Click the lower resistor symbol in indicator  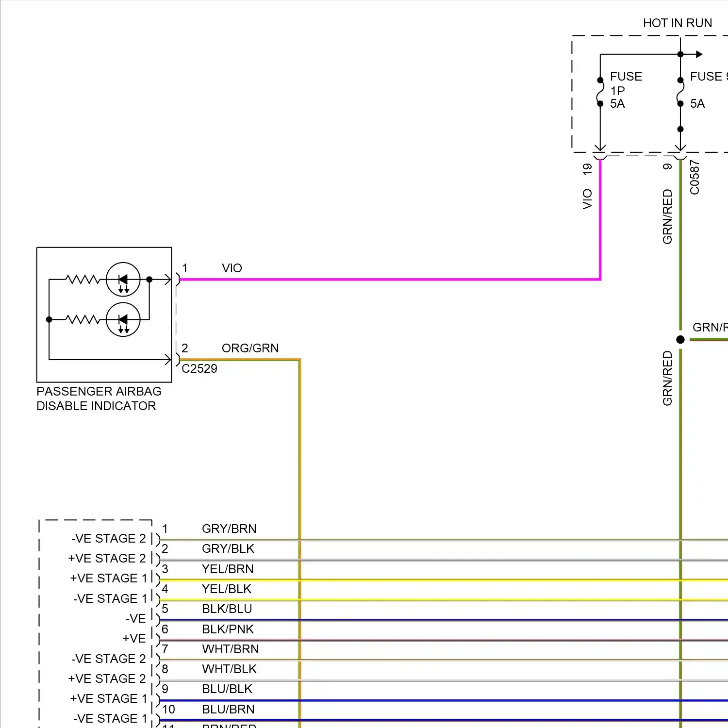tap(83, 319)
